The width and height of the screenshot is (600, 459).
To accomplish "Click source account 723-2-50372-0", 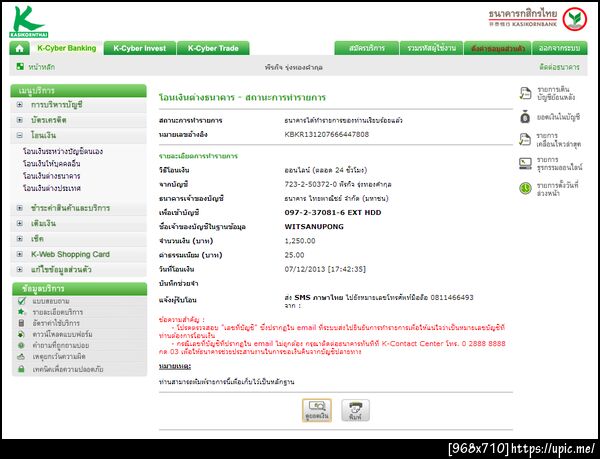I will pos(311,184).
